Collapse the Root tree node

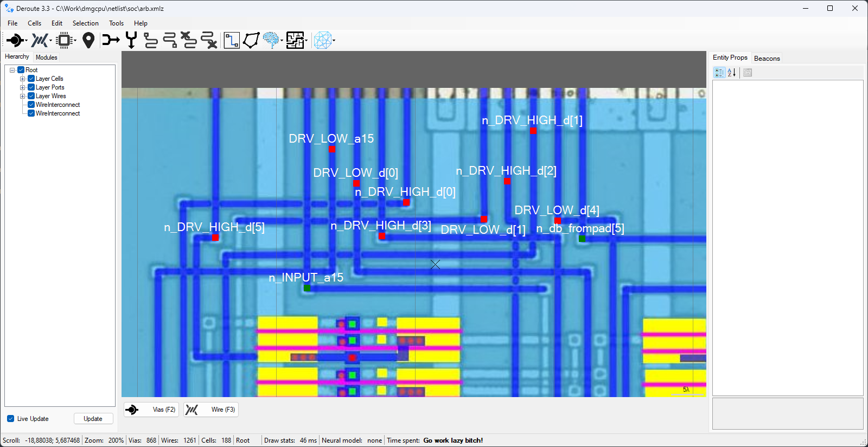tap(12, 70)
